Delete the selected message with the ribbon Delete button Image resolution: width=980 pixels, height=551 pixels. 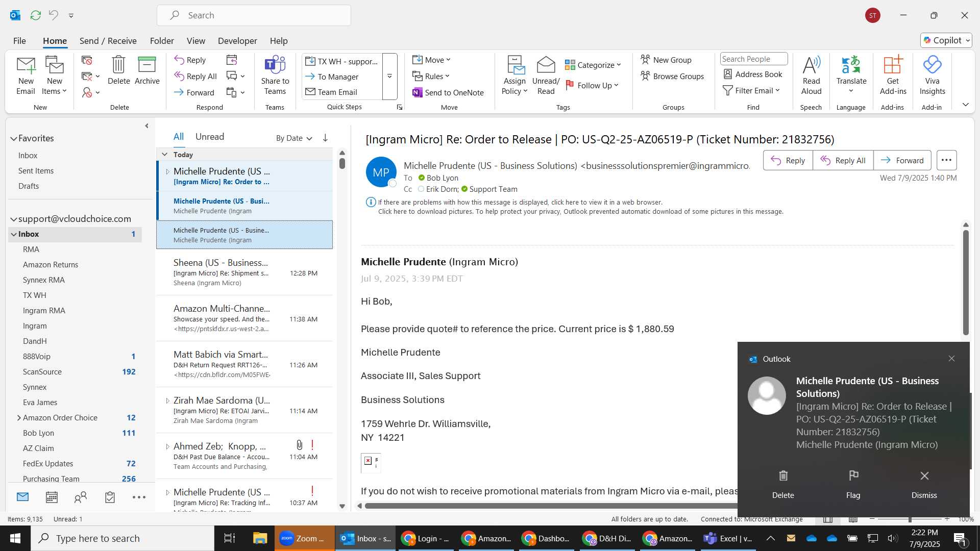click(118, 70)
